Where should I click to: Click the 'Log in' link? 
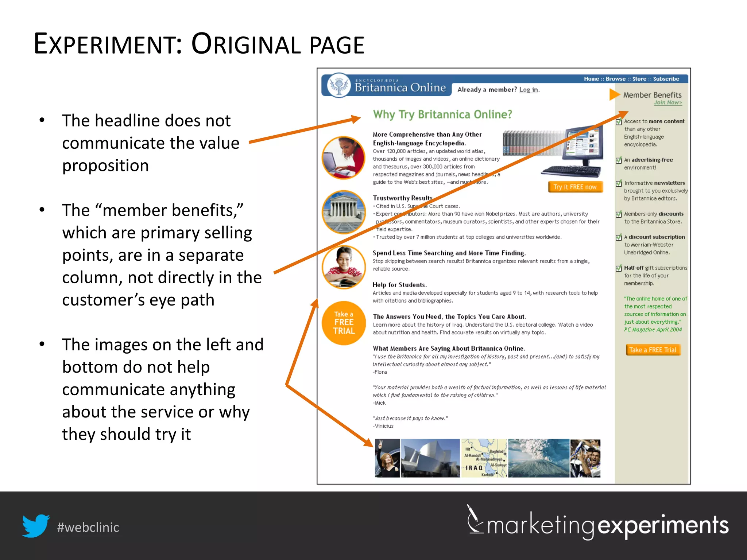[x=529, y=90]
